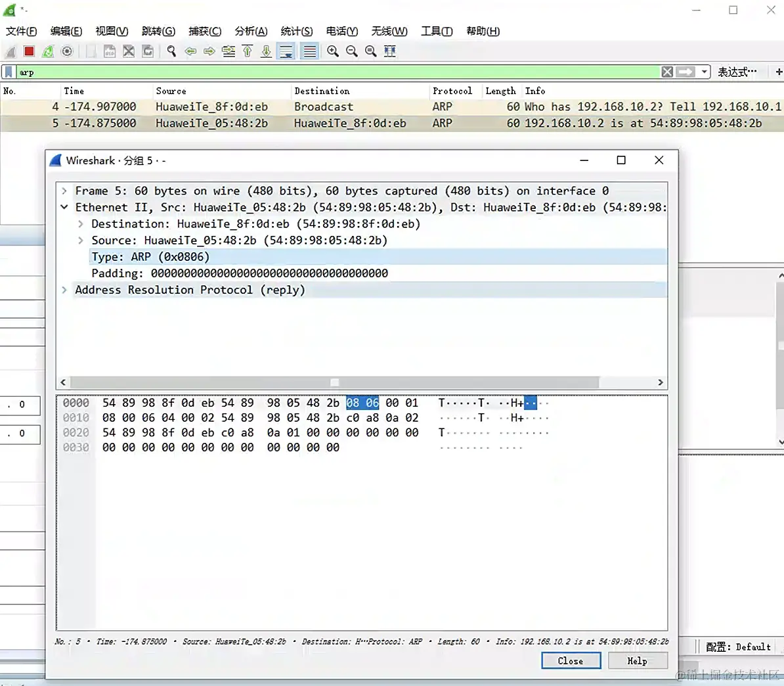This screenshot has height=686, width=784.
Task: Open the 跳转(G) menu
Action: coord(158,31)
